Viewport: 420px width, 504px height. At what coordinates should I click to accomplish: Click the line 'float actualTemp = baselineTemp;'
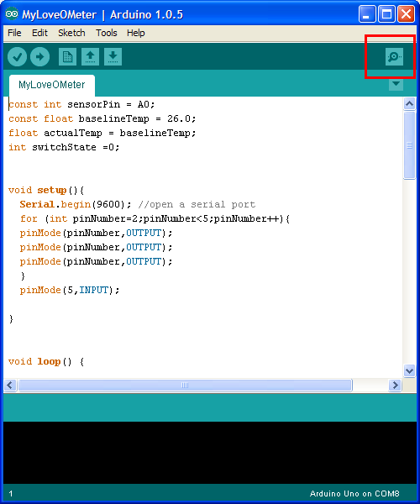click(102, 133)
